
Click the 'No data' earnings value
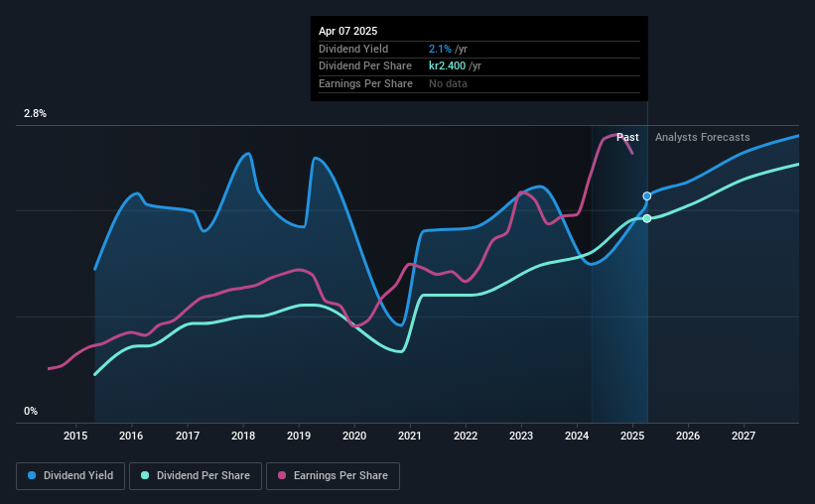448,83
